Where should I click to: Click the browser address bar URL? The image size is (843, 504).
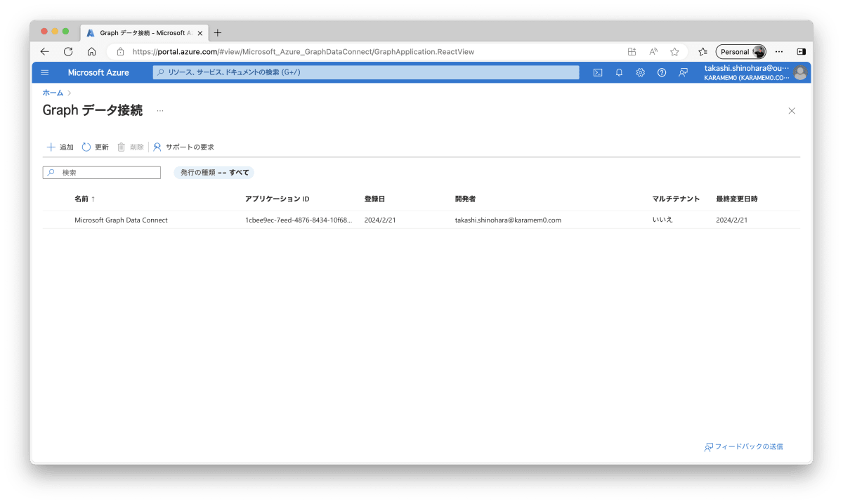[303, 51]
